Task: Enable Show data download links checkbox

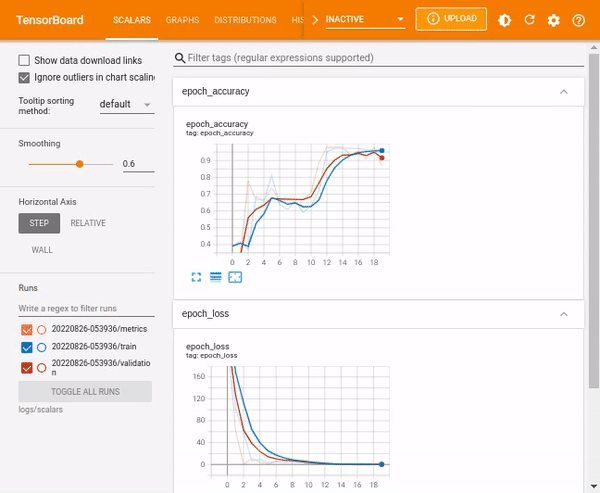Action: [x=24, y=60]
